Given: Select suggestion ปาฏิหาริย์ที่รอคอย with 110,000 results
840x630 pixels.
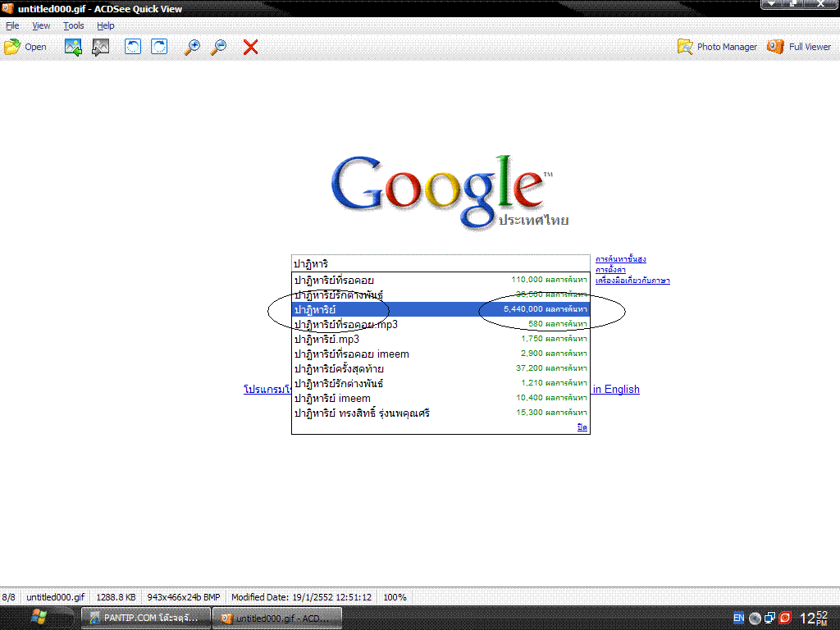Looking at the screenshot, I should (441, 280).
